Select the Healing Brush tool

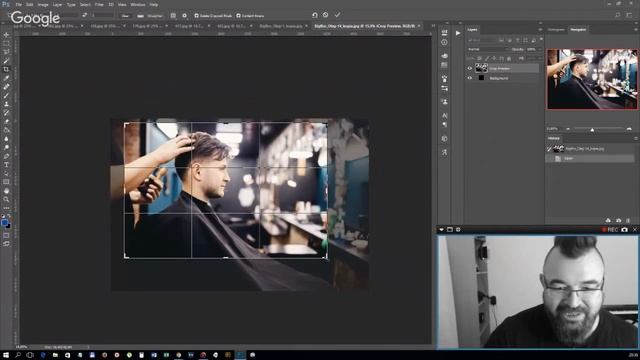tap(6, 87)
